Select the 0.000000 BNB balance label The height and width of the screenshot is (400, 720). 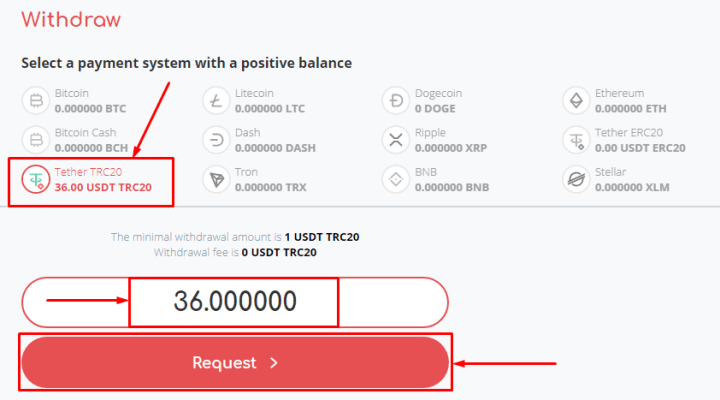pos(450,186)
